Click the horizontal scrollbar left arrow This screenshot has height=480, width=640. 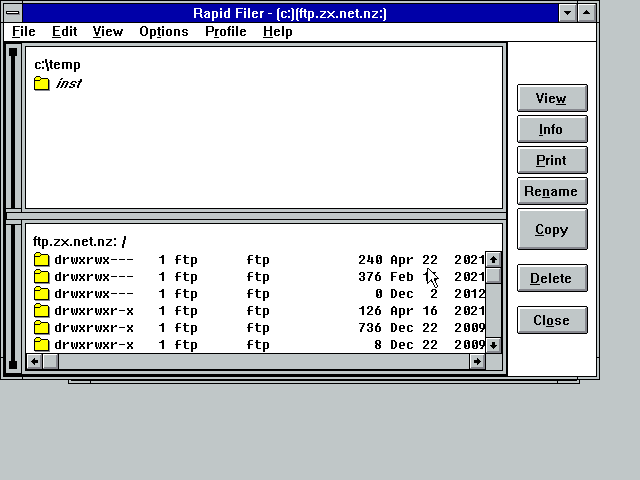(x=34, y=361)
